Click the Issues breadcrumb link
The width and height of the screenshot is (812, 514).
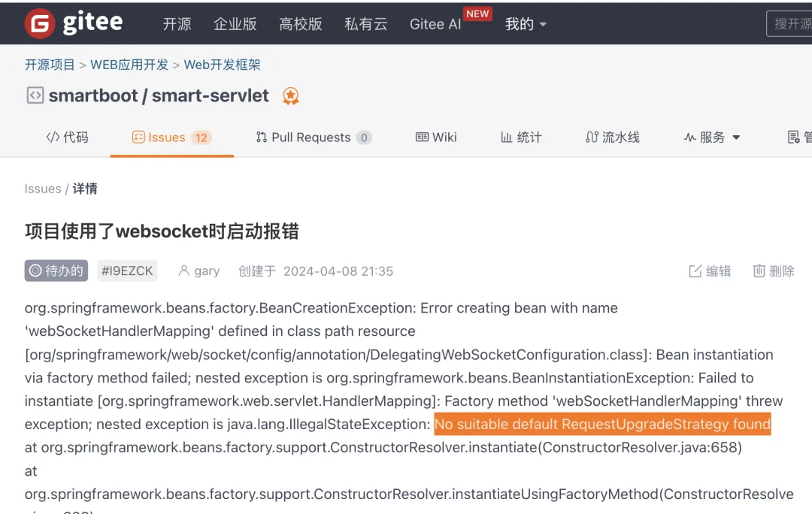43,189
